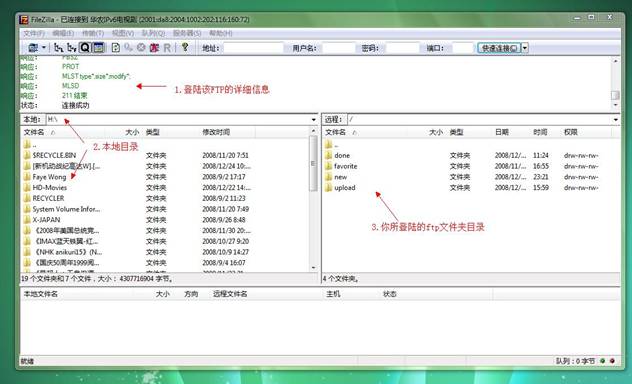Click the red activity LED indicator
The width and height of the screenshot is (632, 384).
point(612,361)
